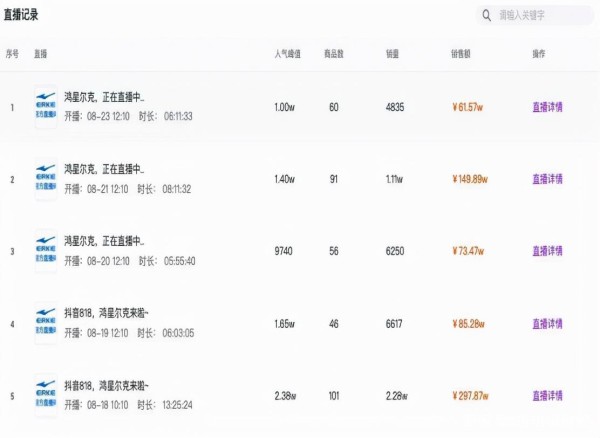Viewport: 600px width, 438px height.
Task: Select the 抖音818 title started 08-19
Action: tap(106, 313)
